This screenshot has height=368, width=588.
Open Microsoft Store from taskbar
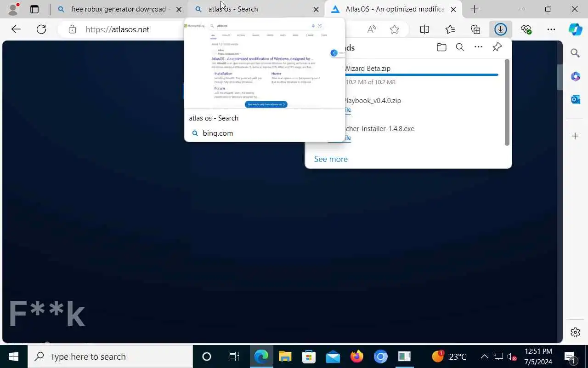[309, 356]
